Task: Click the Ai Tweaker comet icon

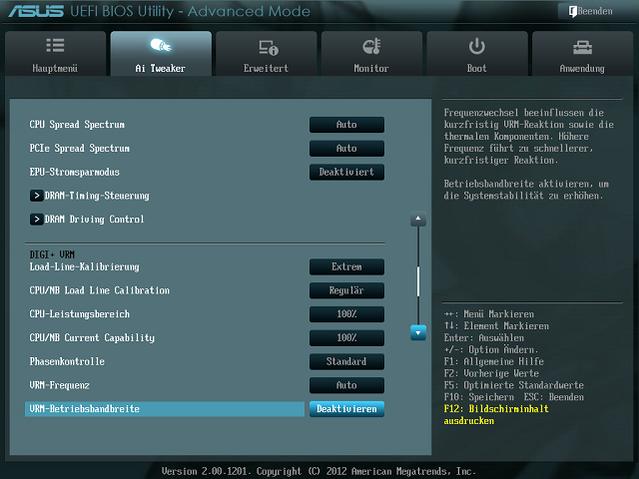Action: [161, 45]
